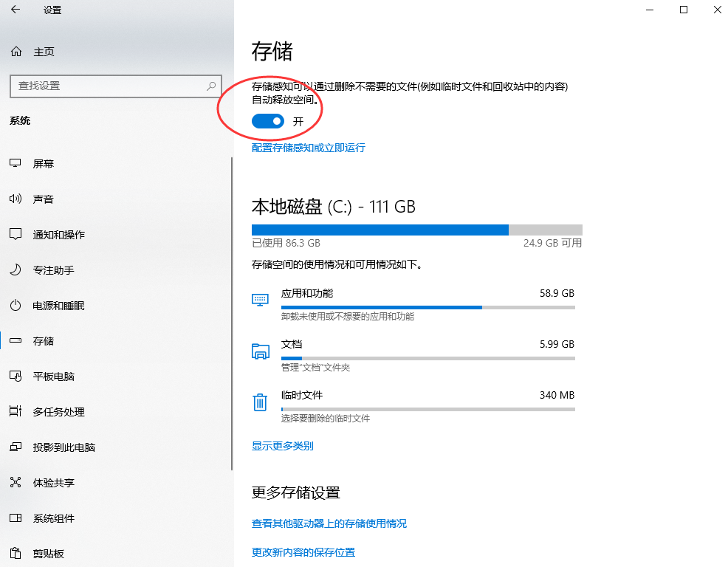
Task: Click the 临时文件 usage bar
Action: click(428, 409)
